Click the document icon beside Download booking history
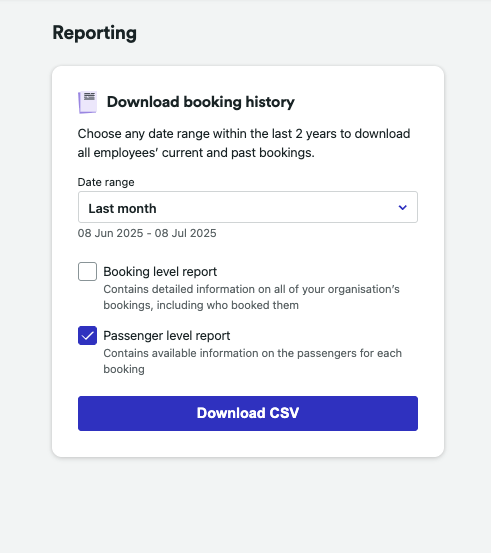The width and height of the screenshot is (491, 553). [87, 102]
